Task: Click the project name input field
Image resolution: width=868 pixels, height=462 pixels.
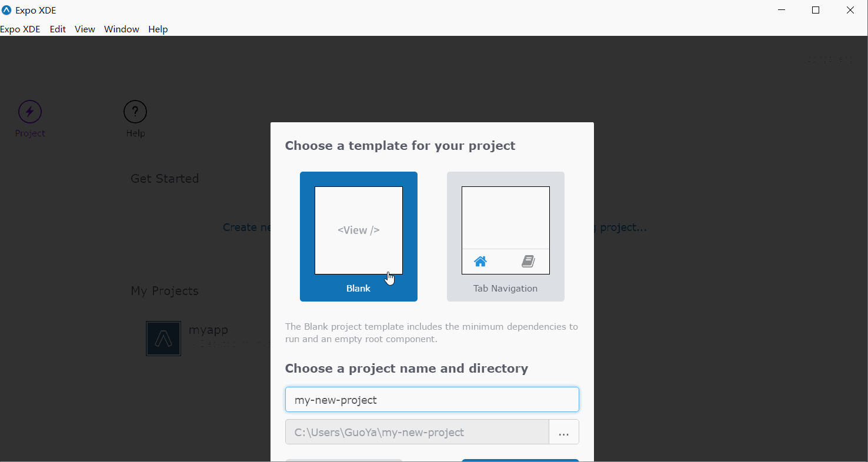Action: pos(432,400)
